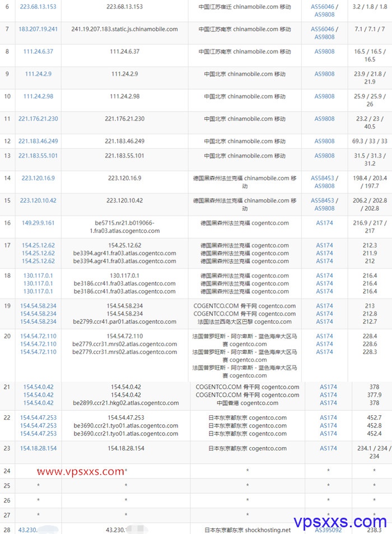Open IP link 149.29.9.161
Screen dimensions: 392x534
coord(38,223)
